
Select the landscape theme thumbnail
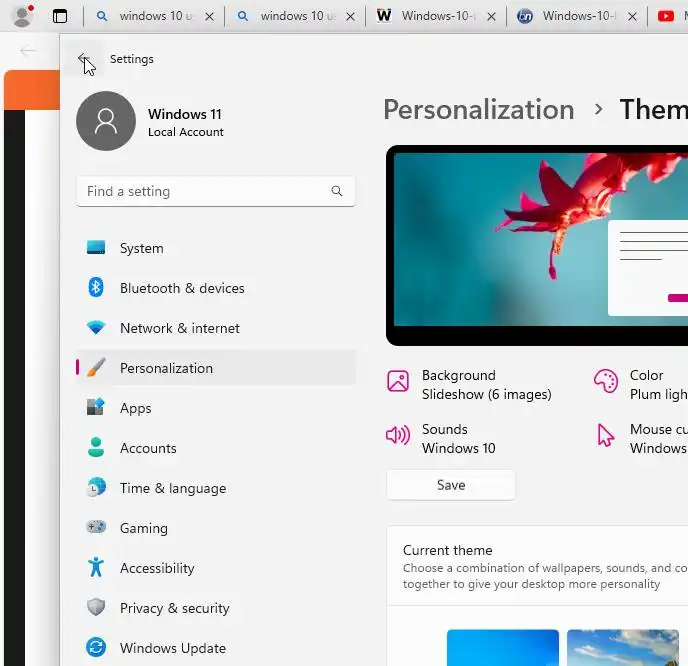pyautogui.click(x=623, y=648)
